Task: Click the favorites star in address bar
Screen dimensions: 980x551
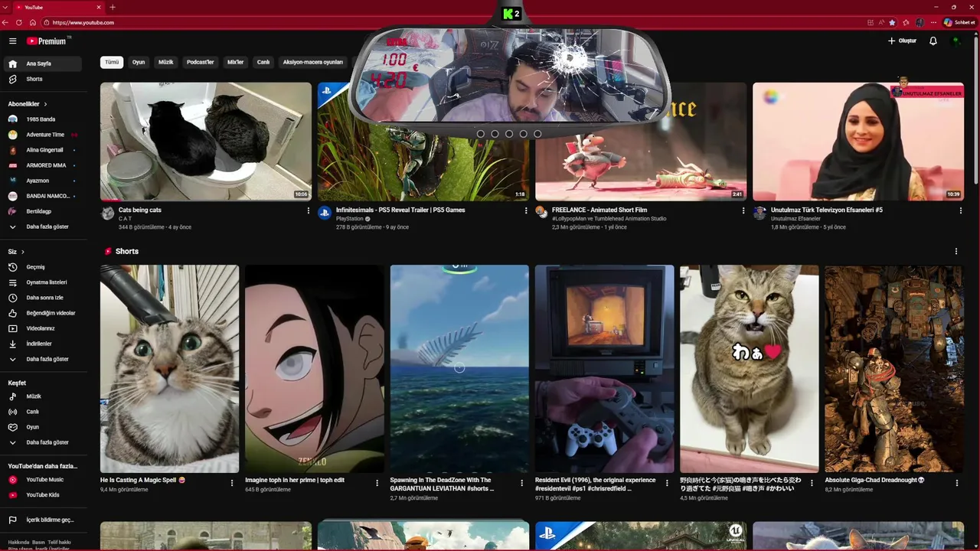Action: coord(892,22)
